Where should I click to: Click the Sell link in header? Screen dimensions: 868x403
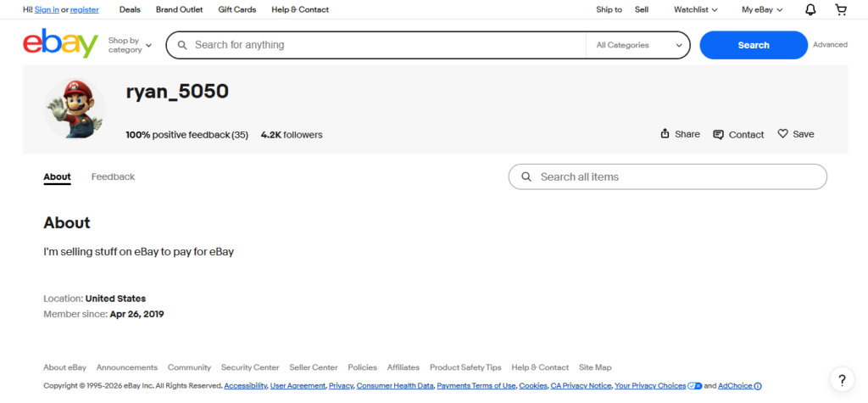[x=642, y=9]
